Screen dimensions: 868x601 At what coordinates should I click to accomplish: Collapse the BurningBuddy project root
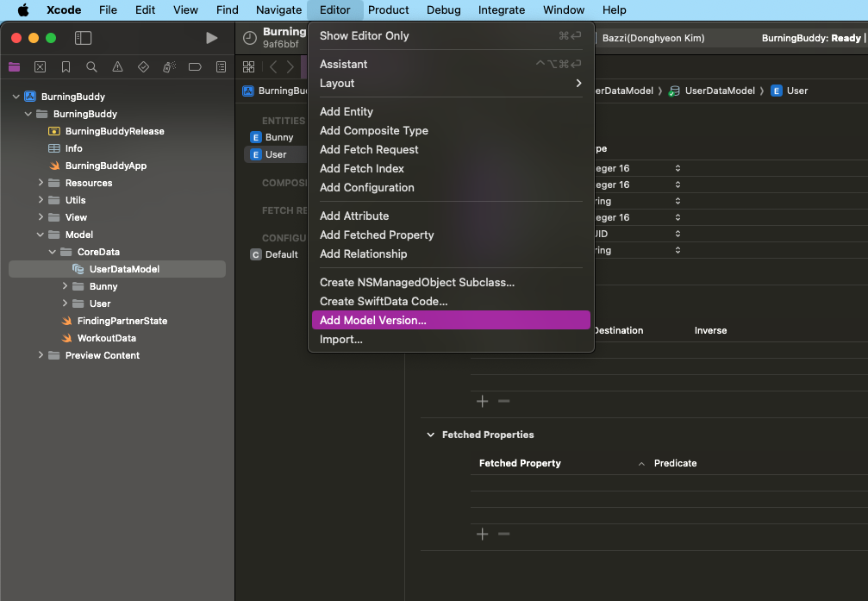(x=16, y=97)
